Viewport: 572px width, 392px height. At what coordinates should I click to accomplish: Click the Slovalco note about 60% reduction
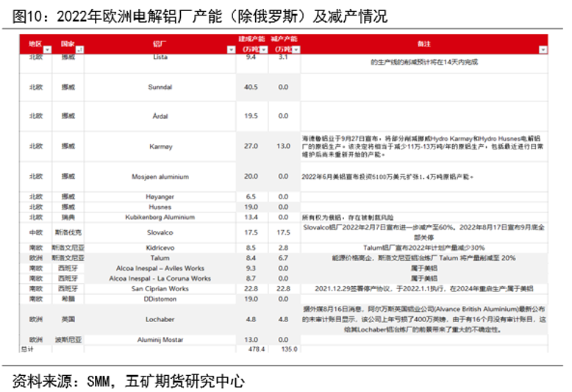424,232
